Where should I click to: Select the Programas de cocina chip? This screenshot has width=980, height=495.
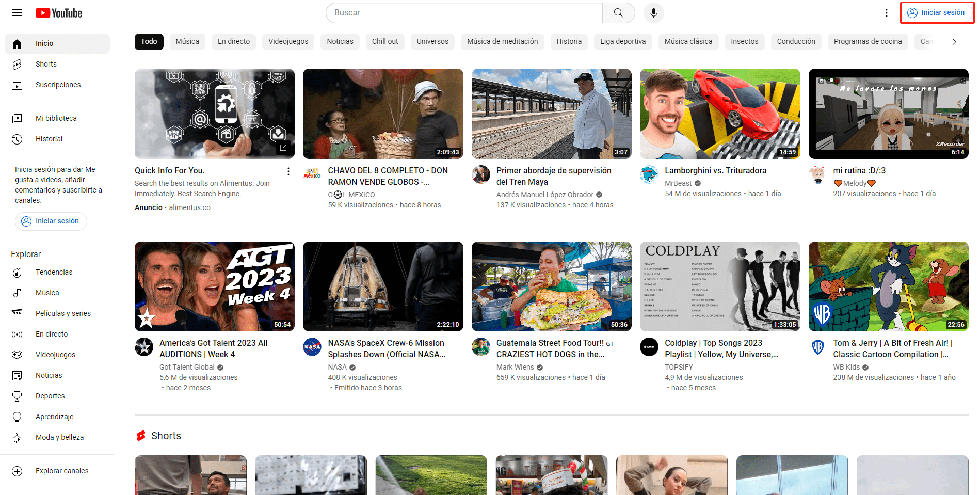pyautogui.click(x=868, y=42)
